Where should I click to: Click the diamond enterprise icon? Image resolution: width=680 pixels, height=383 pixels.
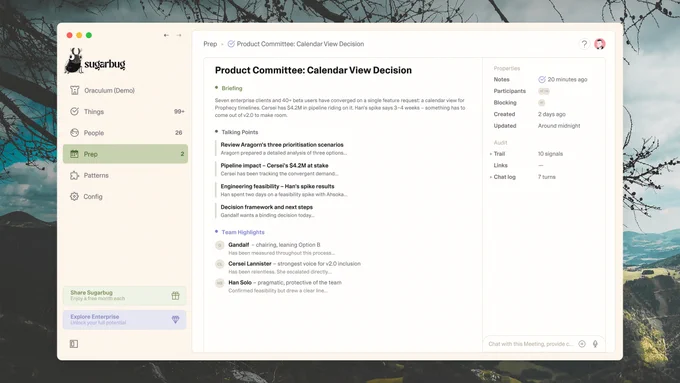tap(175, 320)
